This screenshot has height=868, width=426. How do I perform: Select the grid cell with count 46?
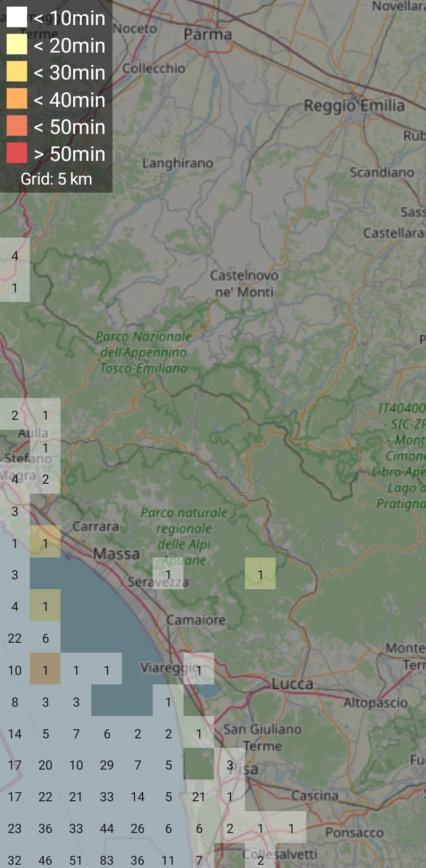tap(45, 860)
